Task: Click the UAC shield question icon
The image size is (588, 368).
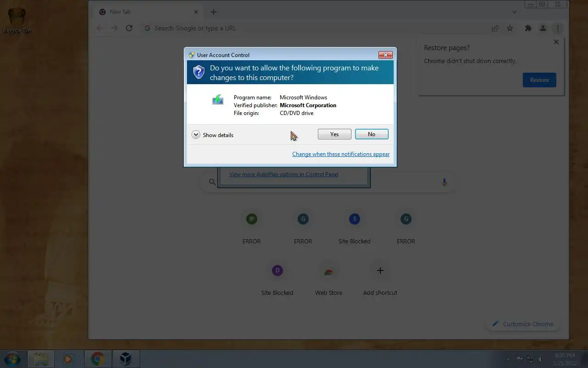Action: pos(198,72)
